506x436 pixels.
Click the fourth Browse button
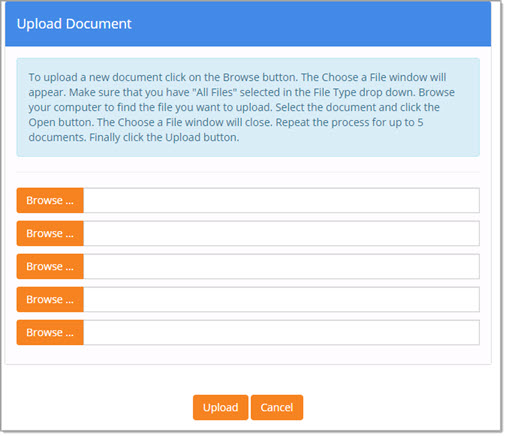50,299
